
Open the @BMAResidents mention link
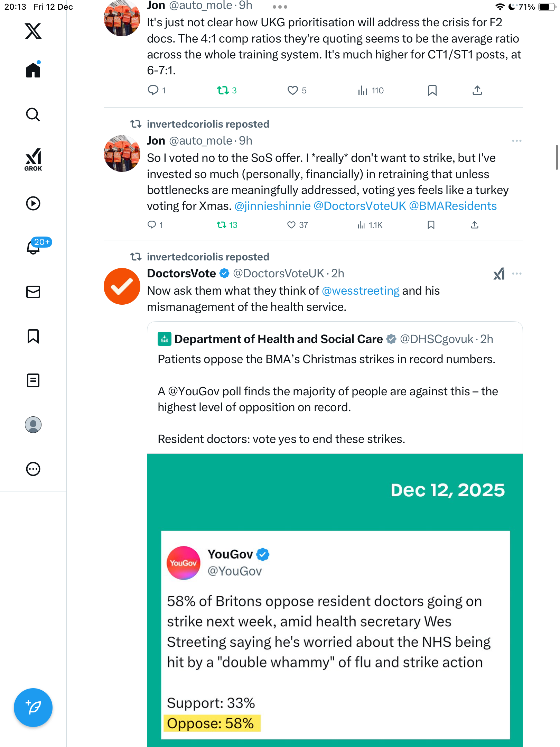[453, 206]
